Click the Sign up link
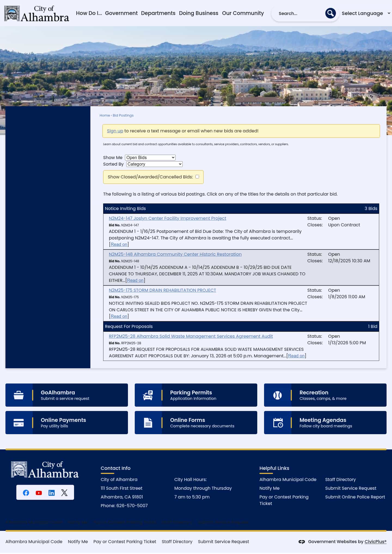 (x=115, y=131)
